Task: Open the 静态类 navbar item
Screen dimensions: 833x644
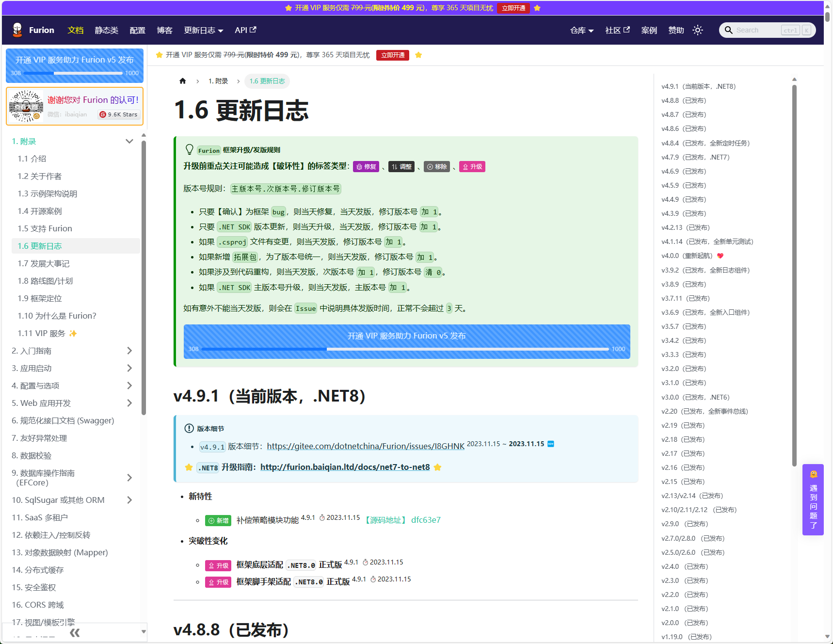Action: 107,30
